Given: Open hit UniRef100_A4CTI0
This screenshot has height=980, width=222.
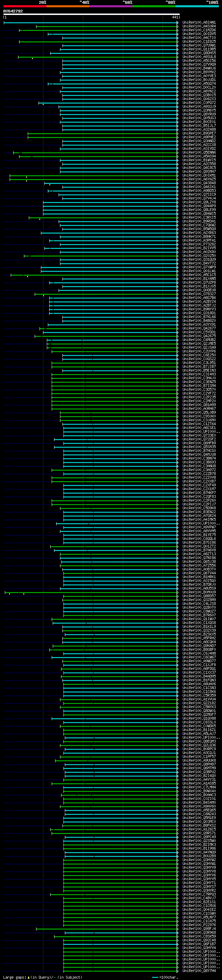Looking at the screenshot, I should coord(199,38).
